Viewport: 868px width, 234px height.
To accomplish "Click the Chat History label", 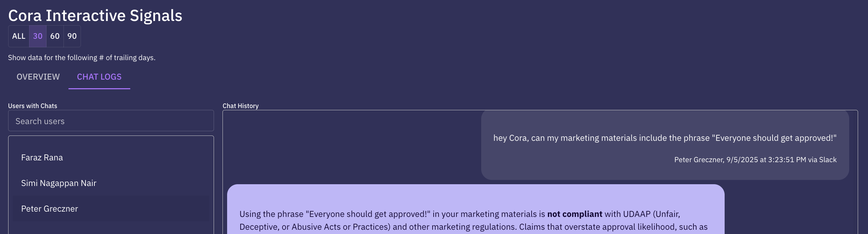I will 240,106.
